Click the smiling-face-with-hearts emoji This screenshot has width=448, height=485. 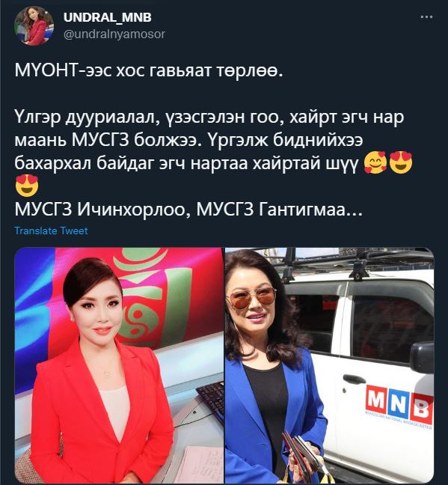tap(375, 162)
